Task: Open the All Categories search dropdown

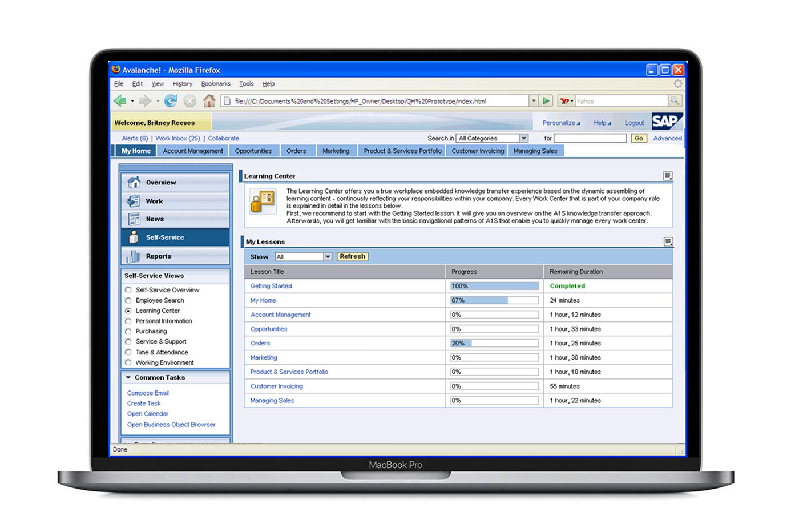Action: 523,138
